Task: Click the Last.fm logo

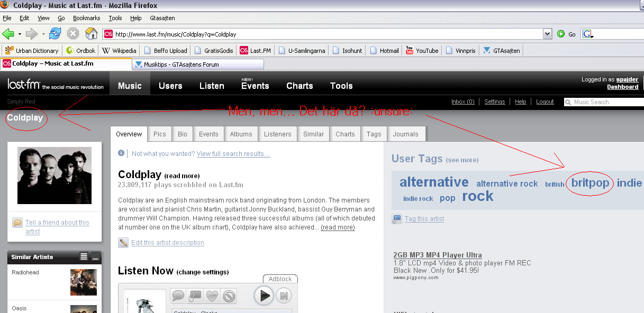Action: click(x=23, y=85)
